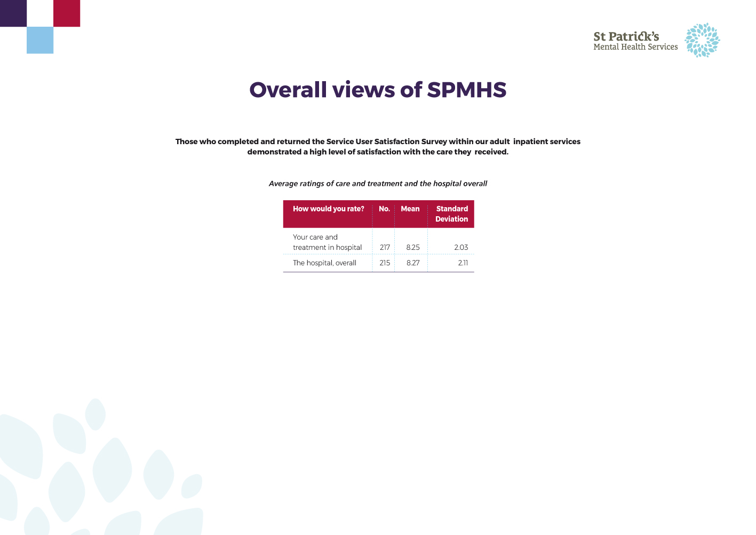
Task: Click the 'How would you rate?' column header
Action: coord(328,209)
